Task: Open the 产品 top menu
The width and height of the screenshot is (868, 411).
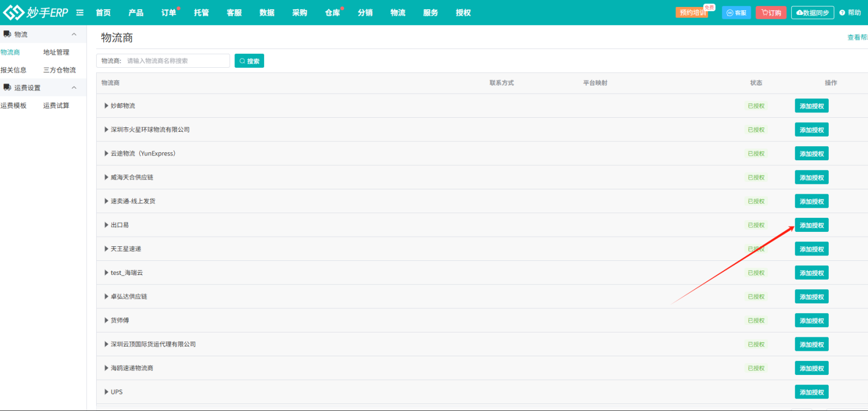Action: 136,12
